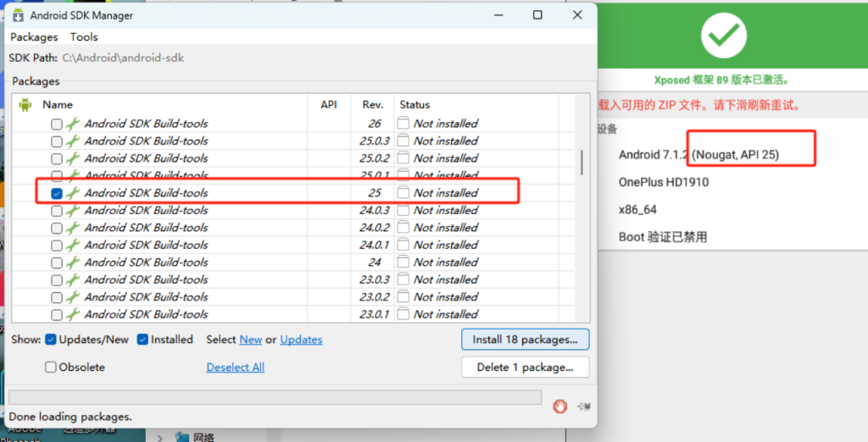This screenshot has width=868, height=442.
Task: Toggle the Updates/New show filter
Action: (x=50, y=340)
